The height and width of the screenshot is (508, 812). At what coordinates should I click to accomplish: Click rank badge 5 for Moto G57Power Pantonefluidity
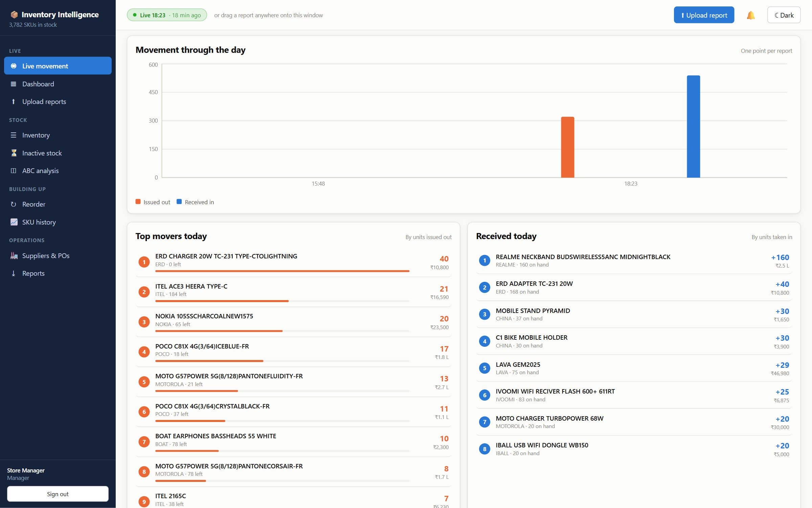click(144, 382)
